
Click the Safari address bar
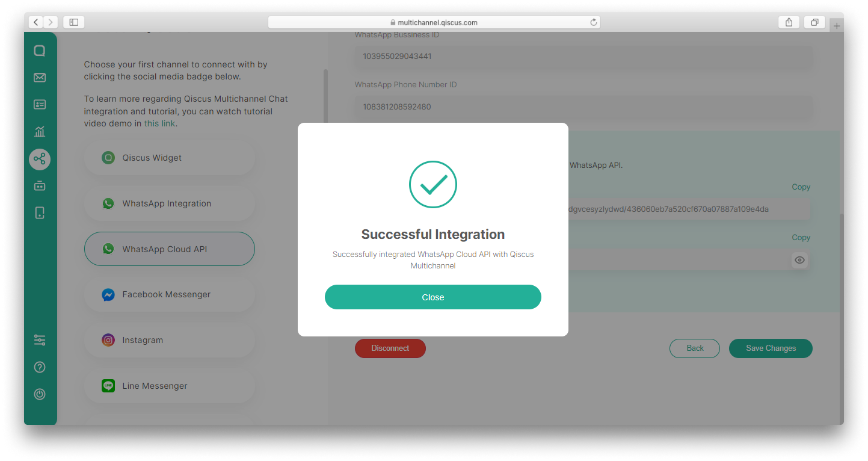coord(434,22)
